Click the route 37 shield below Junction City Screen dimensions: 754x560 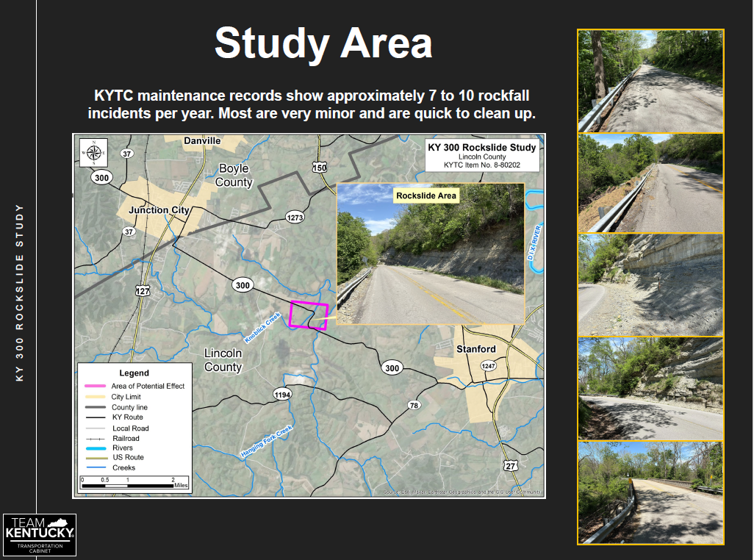129,231
